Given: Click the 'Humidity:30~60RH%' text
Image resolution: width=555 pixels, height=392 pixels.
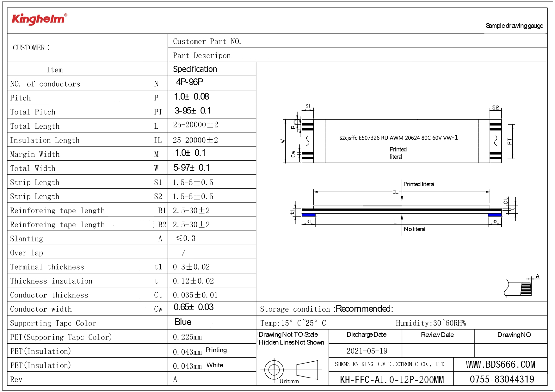Looking at the screenshot, I should 431,323.
